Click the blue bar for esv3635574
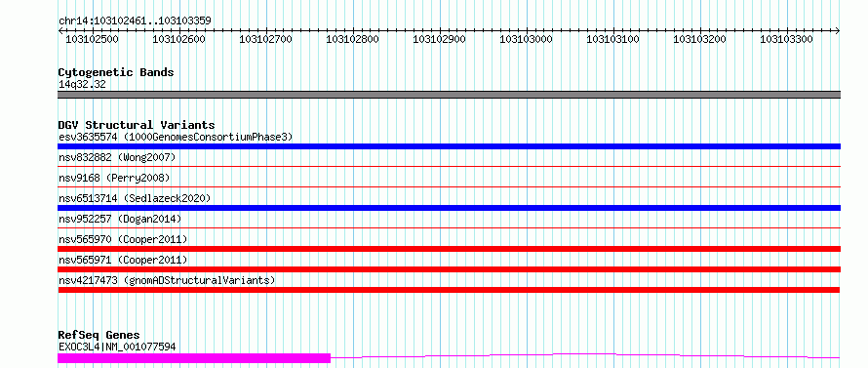 coord(449,146)
